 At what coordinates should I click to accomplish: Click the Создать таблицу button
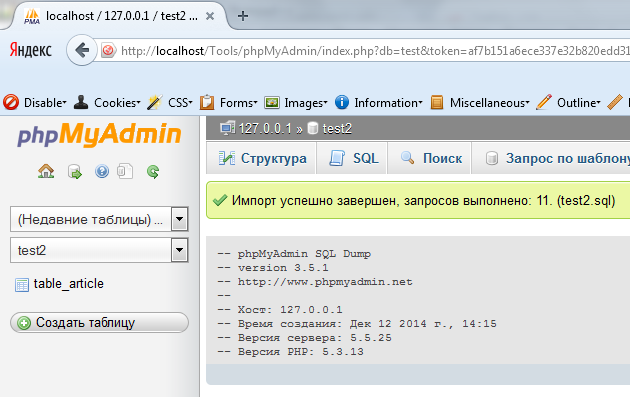99,322
